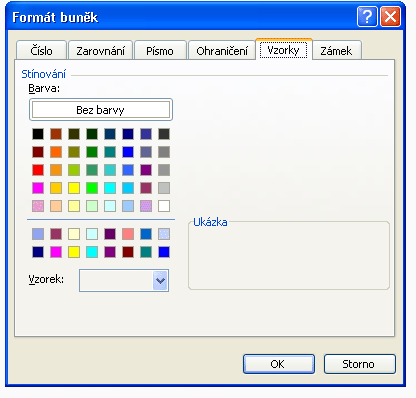Go to the Písmo tab
Image resolution: width=416 pixels, height=398 pixels.
[160, 51]
